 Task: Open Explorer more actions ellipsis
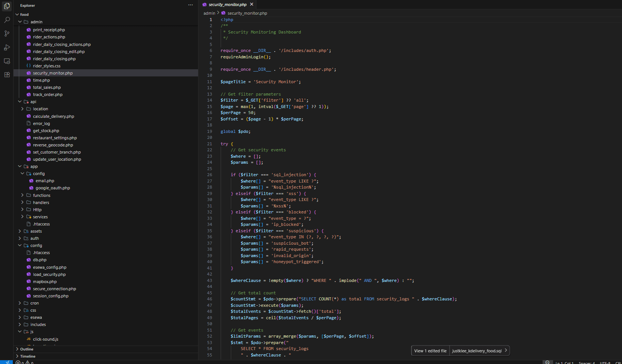pyautogui.click(x=191, y=5)
